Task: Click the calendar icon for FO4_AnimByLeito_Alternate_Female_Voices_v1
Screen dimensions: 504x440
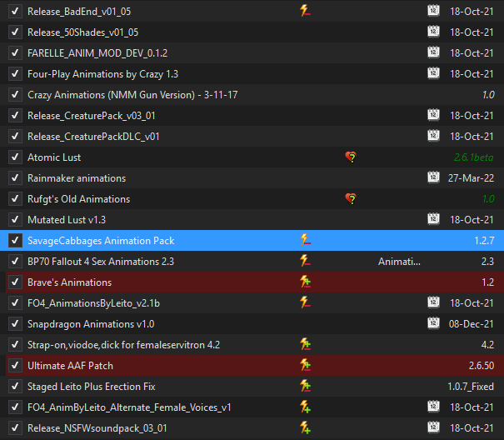Action: pyautogui.click(x=433, y=407)
